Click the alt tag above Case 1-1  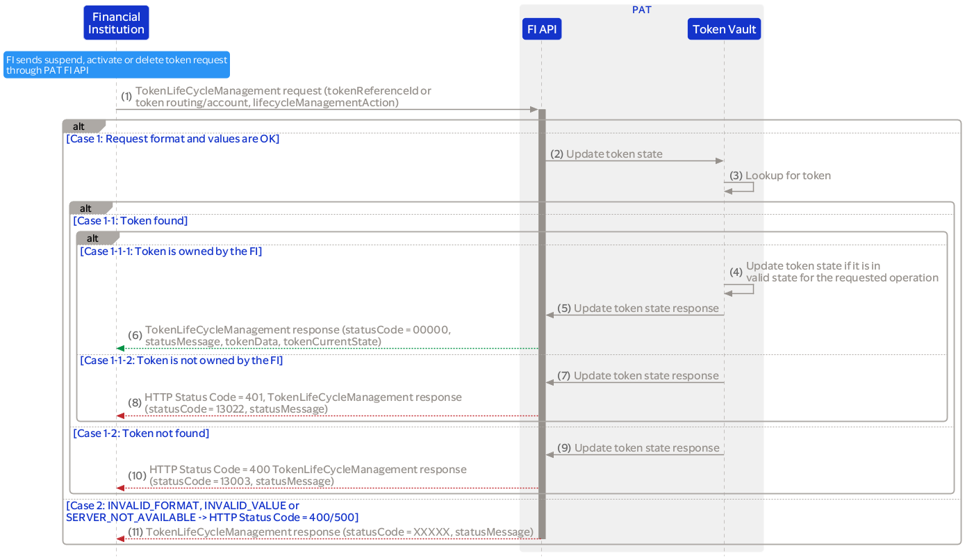(x=87, y=208)
